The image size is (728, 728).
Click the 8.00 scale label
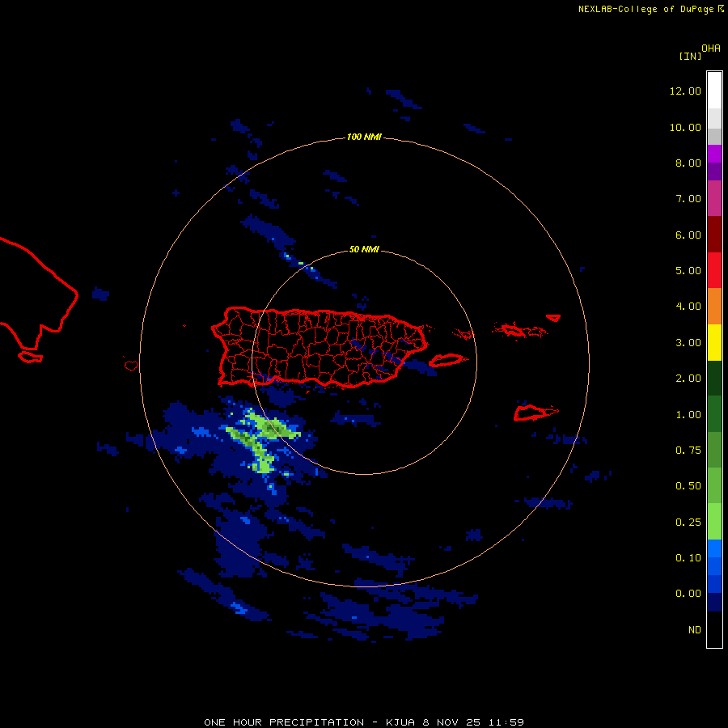point(688,163)
